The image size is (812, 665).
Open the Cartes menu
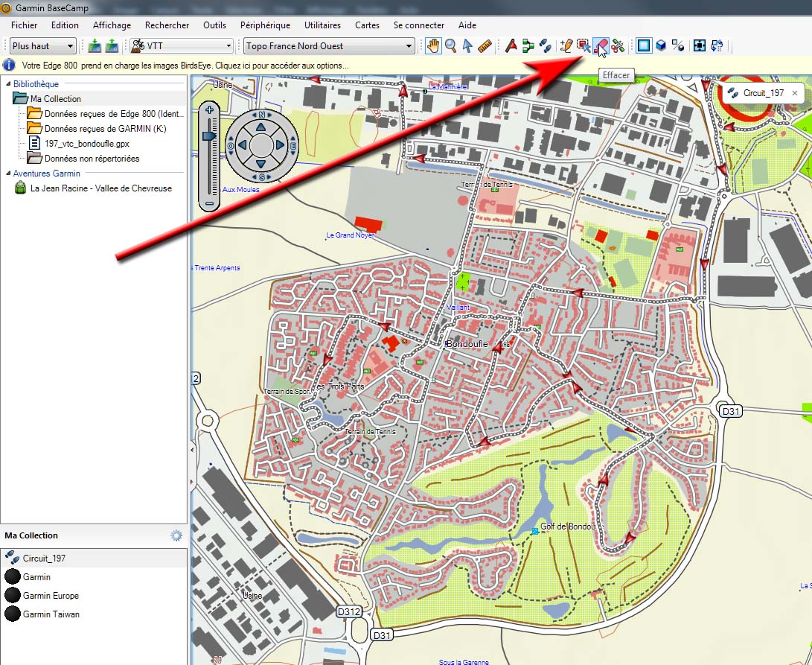pos(367,25)
